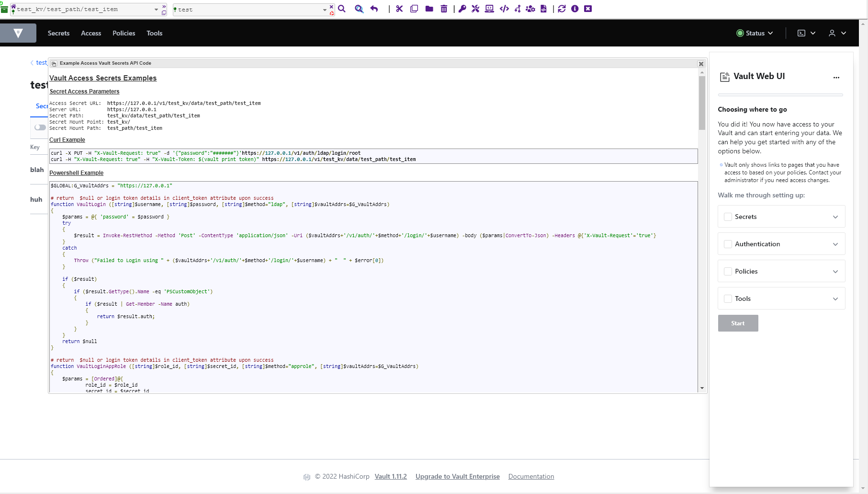Click the green archive box icon
The width and height of the screenshot is (868, 494).
[x=4, y=9]
